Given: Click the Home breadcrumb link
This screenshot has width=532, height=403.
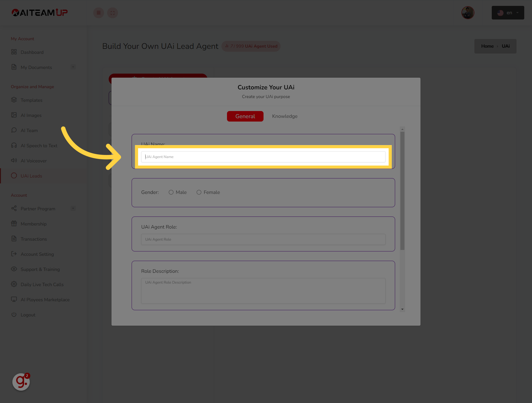Looking at the screenshot, I should 487,46.
